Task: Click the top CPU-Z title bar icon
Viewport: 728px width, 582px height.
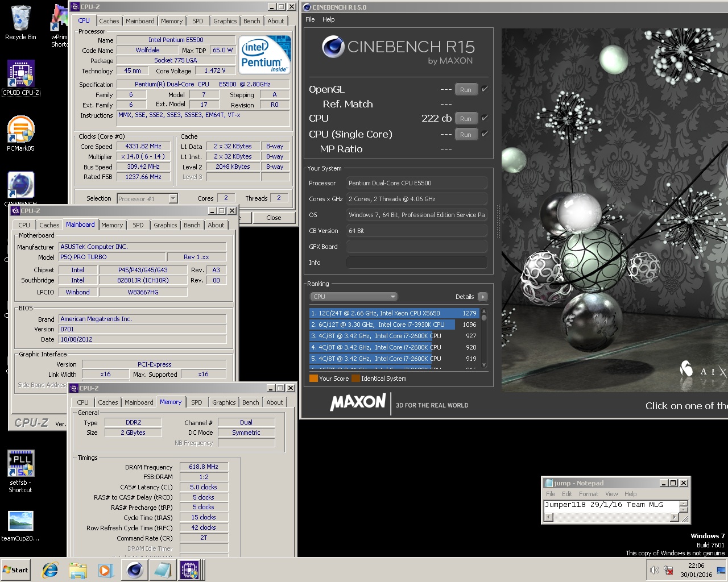Action: tap(75, 7)
